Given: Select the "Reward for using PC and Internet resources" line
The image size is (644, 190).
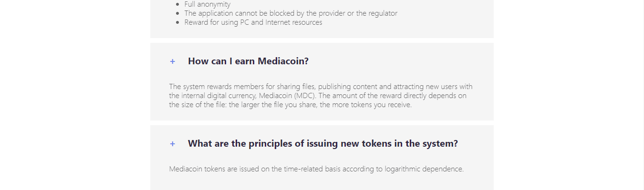Looking at the screenshot, I should pyautogui.click(x=253, y=22).
